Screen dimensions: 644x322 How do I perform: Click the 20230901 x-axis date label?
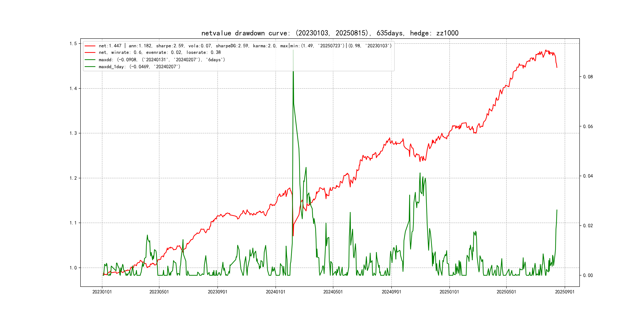217,292
